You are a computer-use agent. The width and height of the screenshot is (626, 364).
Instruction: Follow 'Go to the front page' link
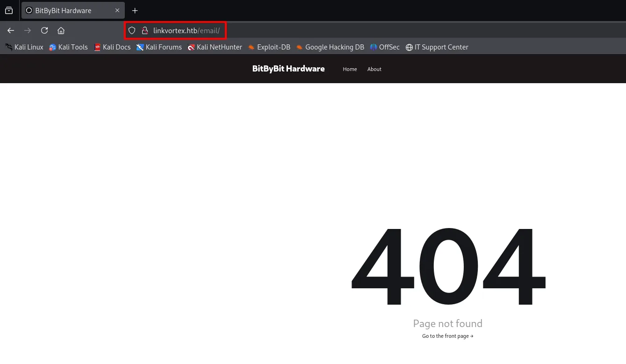pos(448,336)
